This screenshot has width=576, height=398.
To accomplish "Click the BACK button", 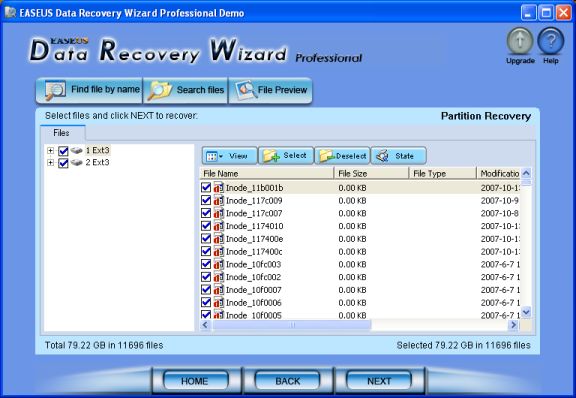I will 288,381.
